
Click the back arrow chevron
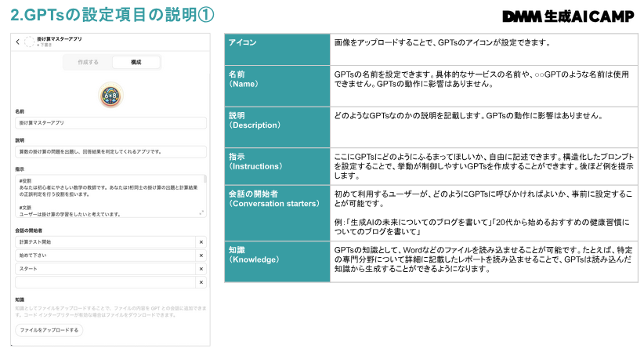[x=18, y=42]
